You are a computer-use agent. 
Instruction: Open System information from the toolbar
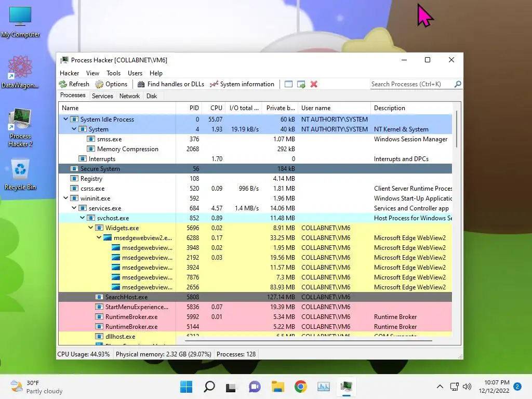(242, 84)
